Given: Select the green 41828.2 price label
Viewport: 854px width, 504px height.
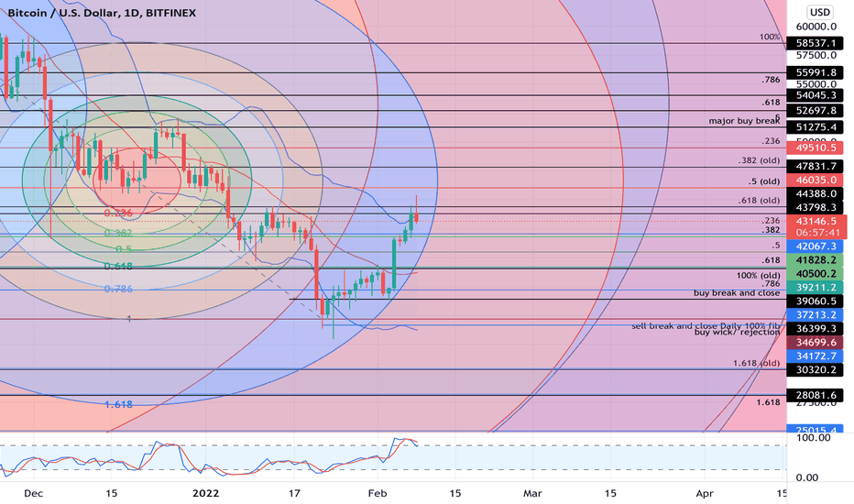Looking at the screenshot, I should pos(815,260).
